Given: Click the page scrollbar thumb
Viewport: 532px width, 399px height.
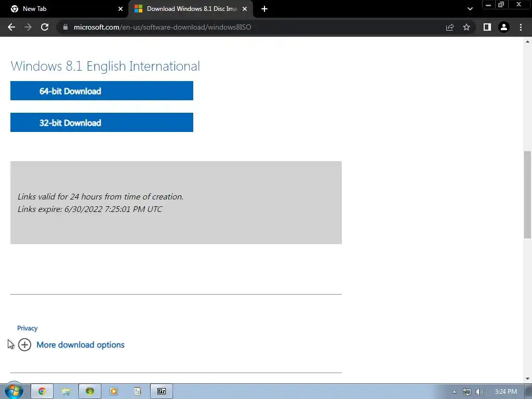Looking at the screenshot, I should point(527,195).
